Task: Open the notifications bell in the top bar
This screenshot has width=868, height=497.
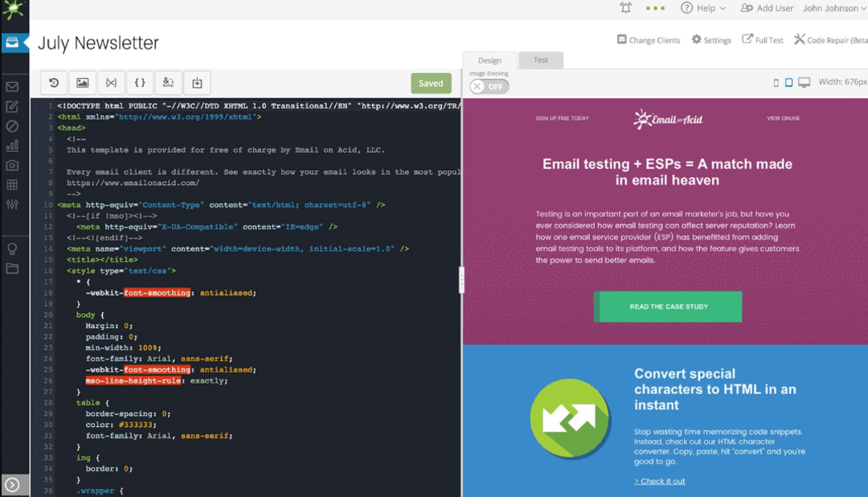Action: [x=625, y=8]
